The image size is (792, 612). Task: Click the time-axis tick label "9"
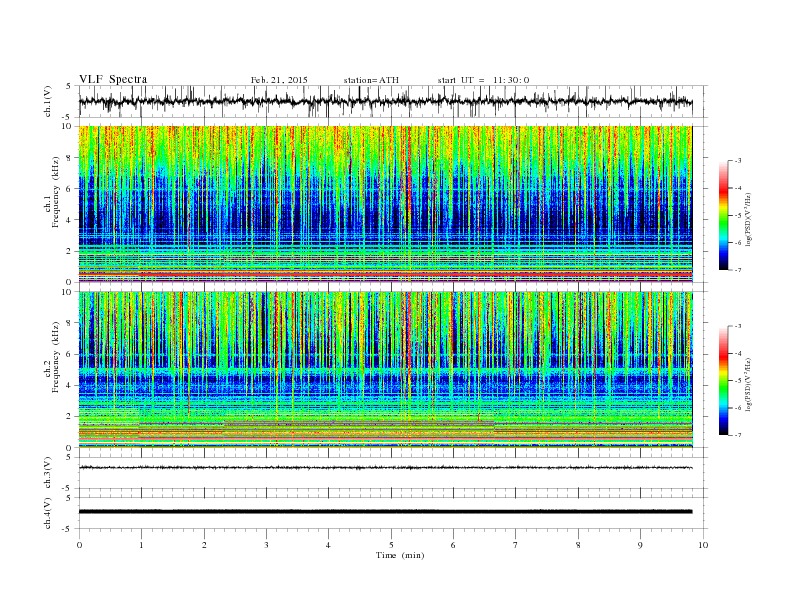[x=640, y=545]
